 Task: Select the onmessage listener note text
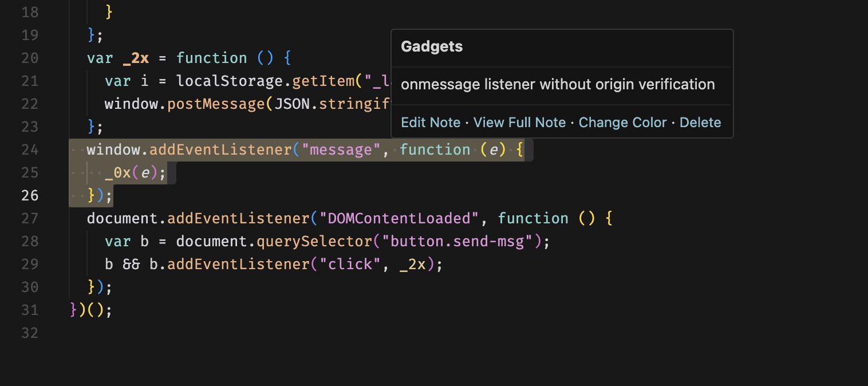tap(558, 84)
